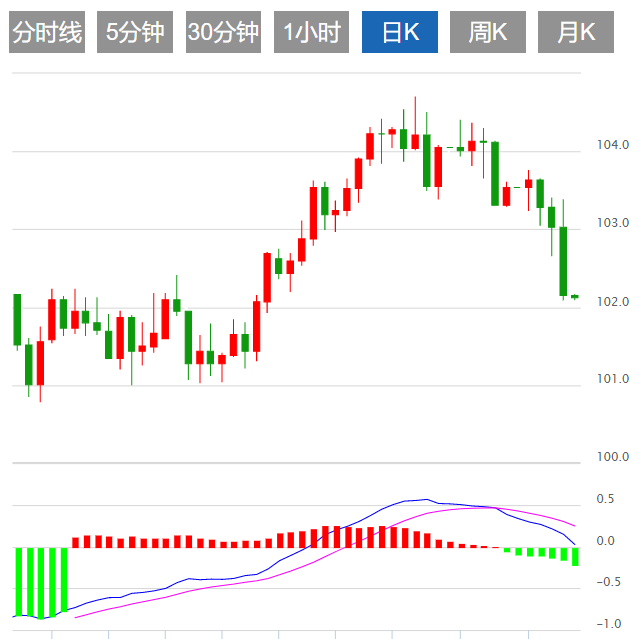Open the 月K monthly chart

click(575, 33)
